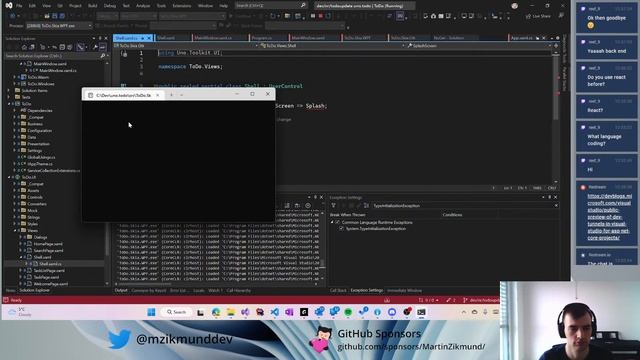Toggle Common Language Runtime Exceptions checkbox
640x360 pixels.
[x=338, y=222]
